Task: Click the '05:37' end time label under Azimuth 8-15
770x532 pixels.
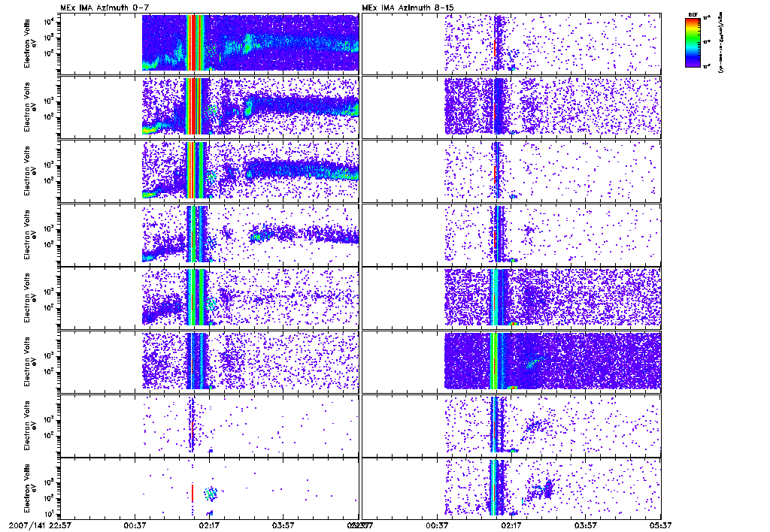Action: click(660, 525)
